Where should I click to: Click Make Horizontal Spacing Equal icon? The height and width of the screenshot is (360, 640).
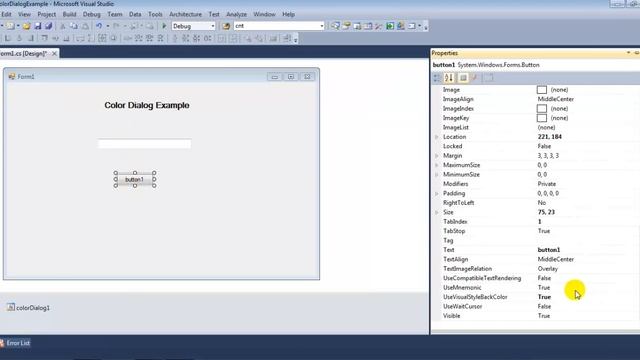pyautogui.click(x=127, y=38)
